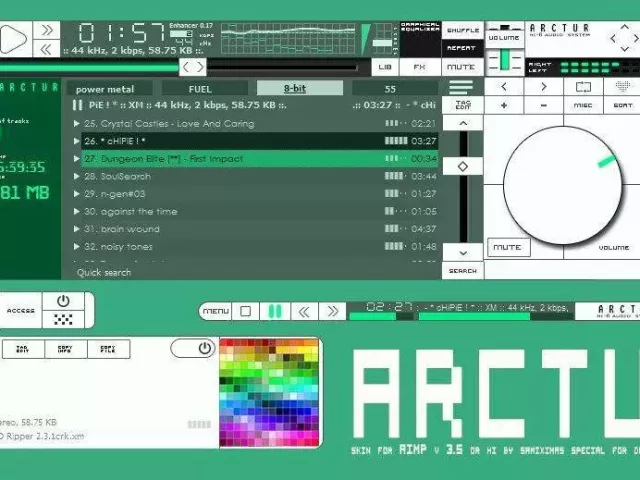Toggle the Repeat mode button

461,48
